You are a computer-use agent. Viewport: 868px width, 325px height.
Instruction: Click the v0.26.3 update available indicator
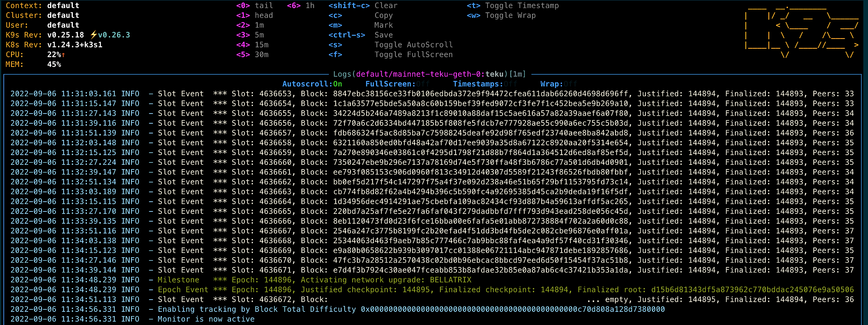tap(110, 35)
